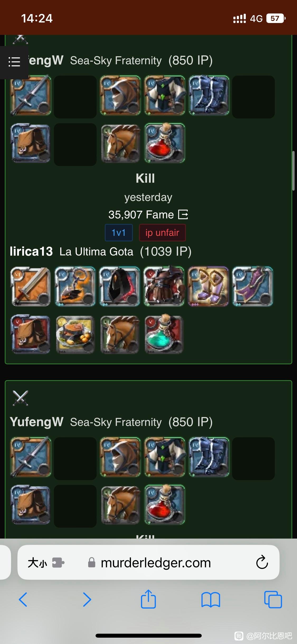Select lirica13's teal potion icon

(164, 334)
